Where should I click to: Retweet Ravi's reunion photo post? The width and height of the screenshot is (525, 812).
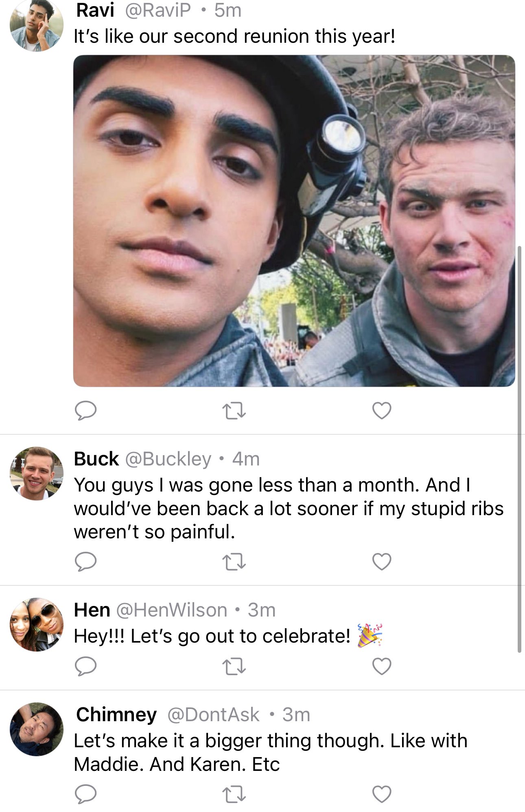[234, 411]
